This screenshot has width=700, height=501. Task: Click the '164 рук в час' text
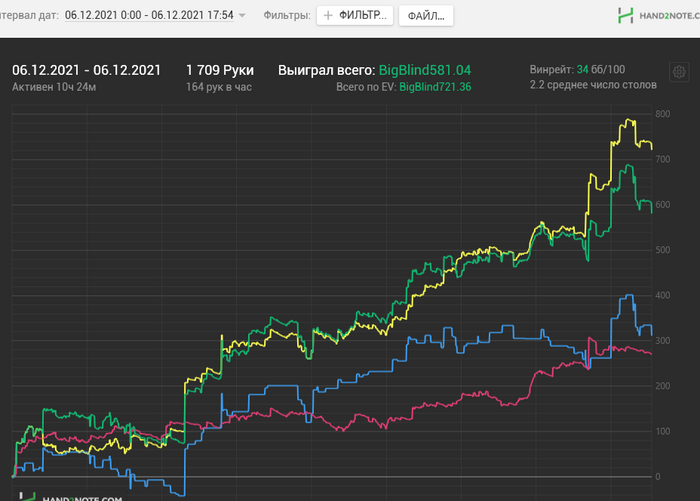pos(219,87)
